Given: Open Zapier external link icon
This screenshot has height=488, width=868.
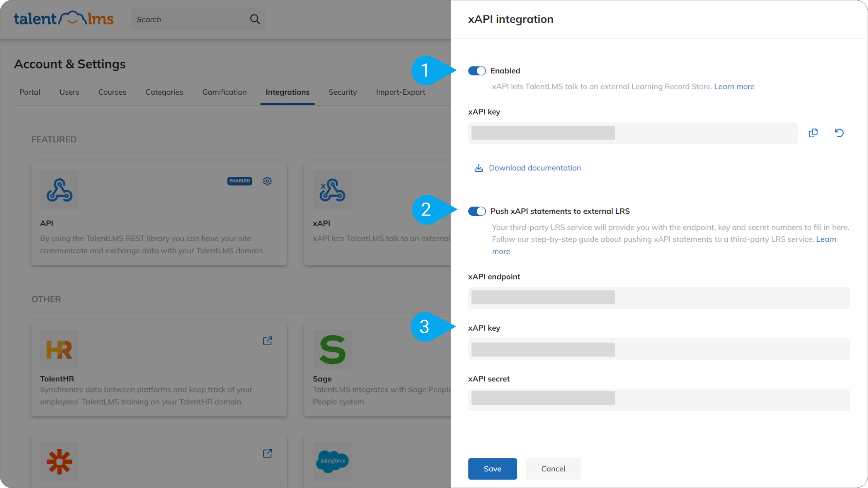Looking at the screenshot, I should [x=267, y=453].
